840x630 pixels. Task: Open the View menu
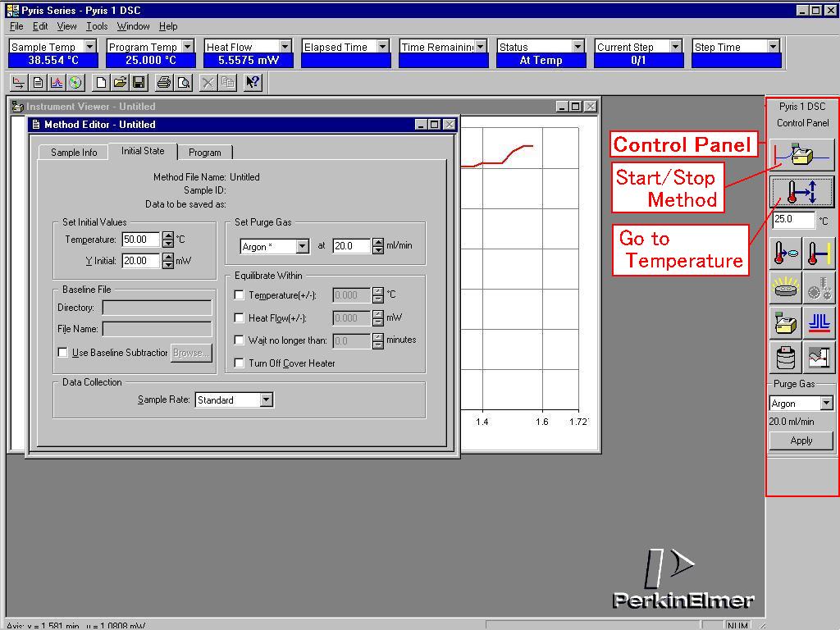pos(67,26)
